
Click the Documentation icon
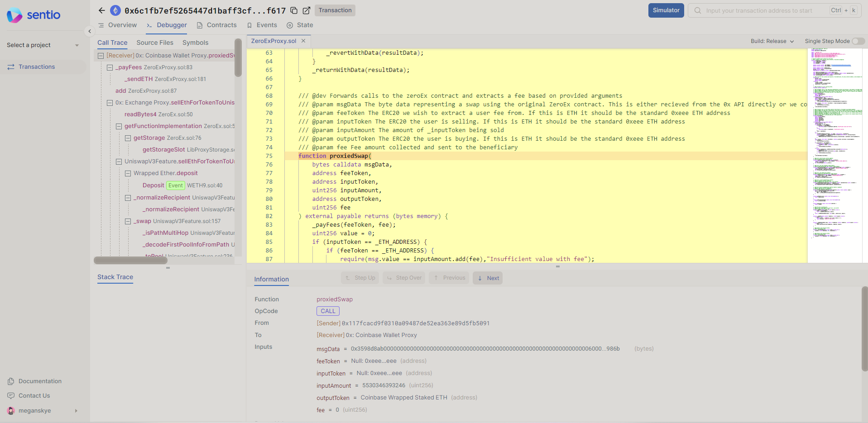coord(10,381)
